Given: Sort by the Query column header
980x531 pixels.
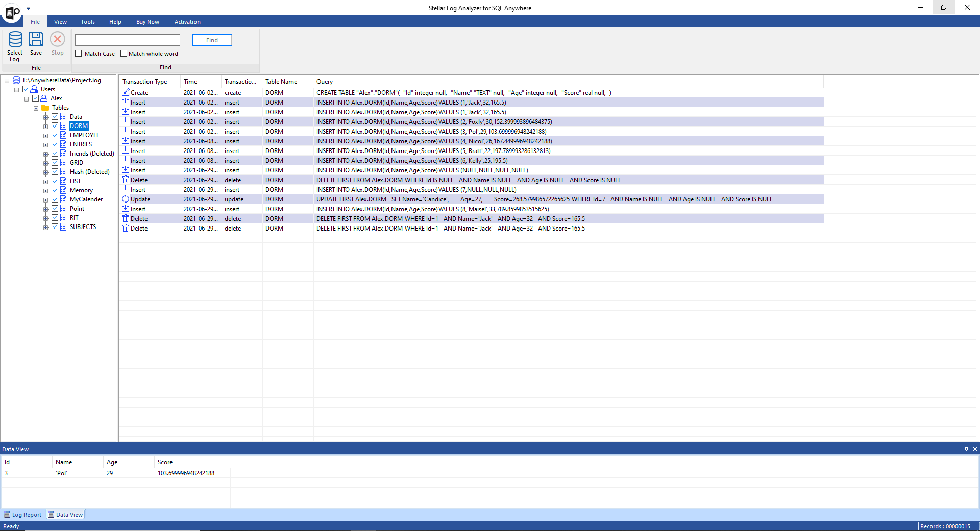Looking at the screenshot, I should click(569, 82).
